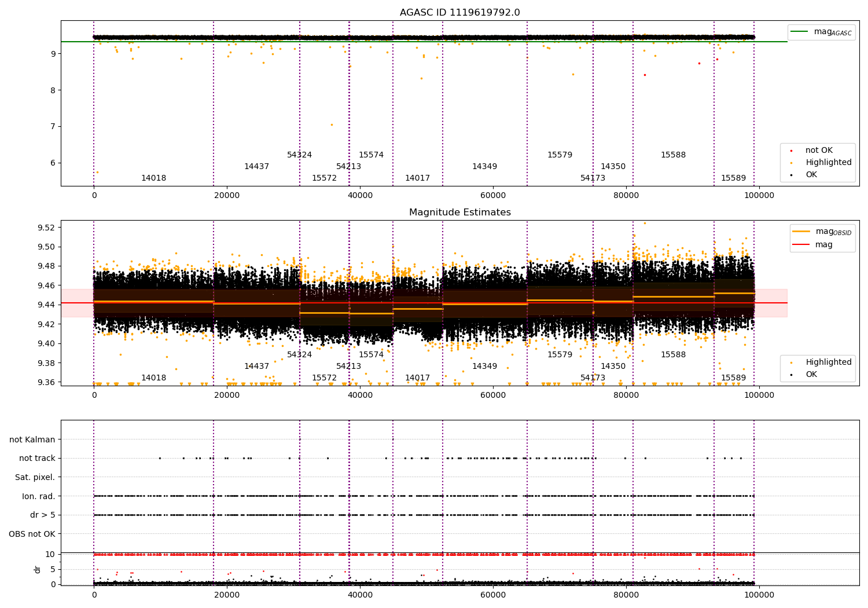Click the 'not track' axis label
868x608 pixels.
pyautogui.click(x=37, y=459)
